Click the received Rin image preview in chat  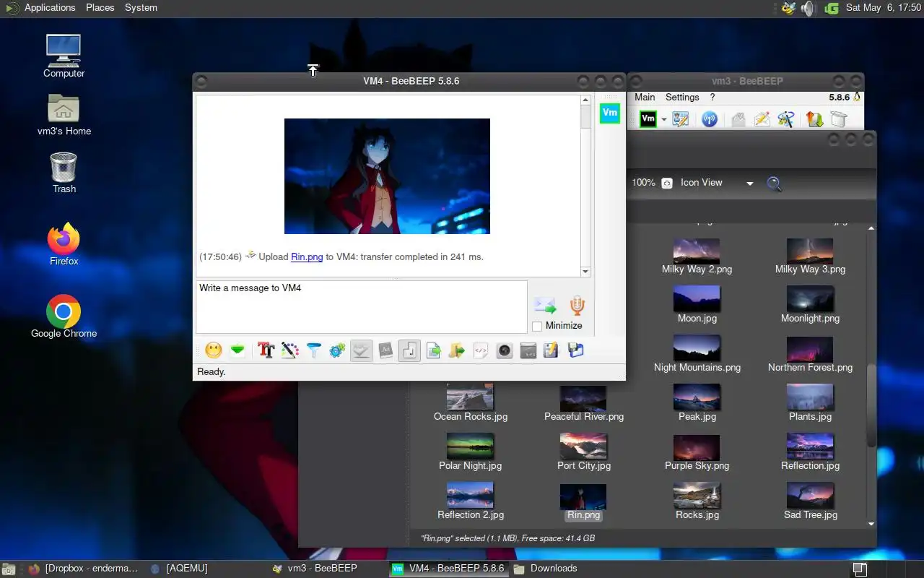(x=387, y=176)
